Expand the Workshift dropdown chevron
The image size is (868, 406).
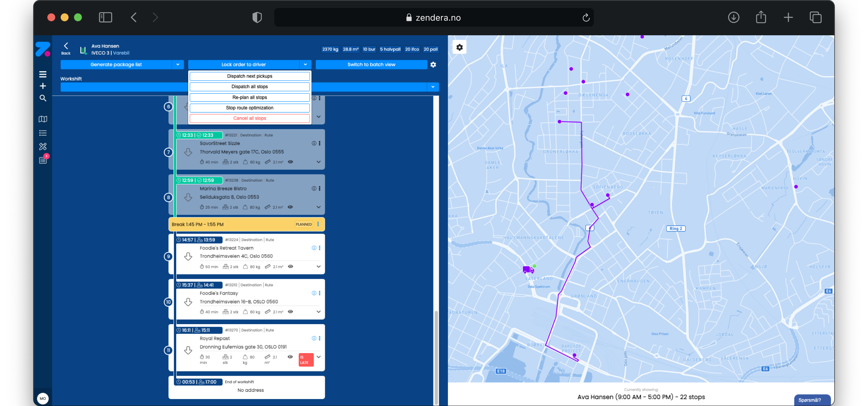click(433, 87)
